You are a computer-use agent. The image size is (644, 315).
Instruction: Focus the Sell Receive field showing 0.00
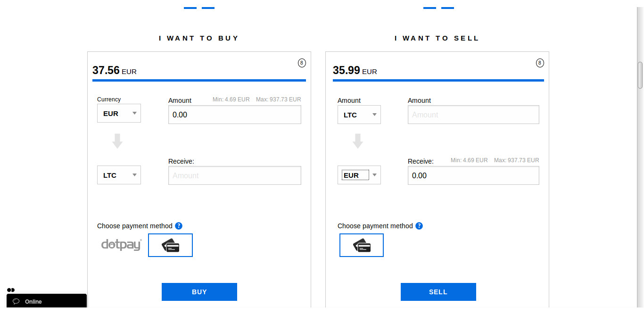click(x=473, y=175)
